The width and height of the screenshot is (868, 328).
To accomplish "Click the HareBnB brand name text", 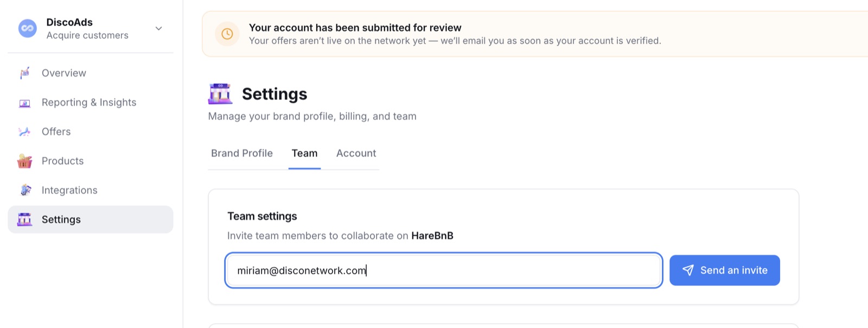I will click(x=432, y=236).
